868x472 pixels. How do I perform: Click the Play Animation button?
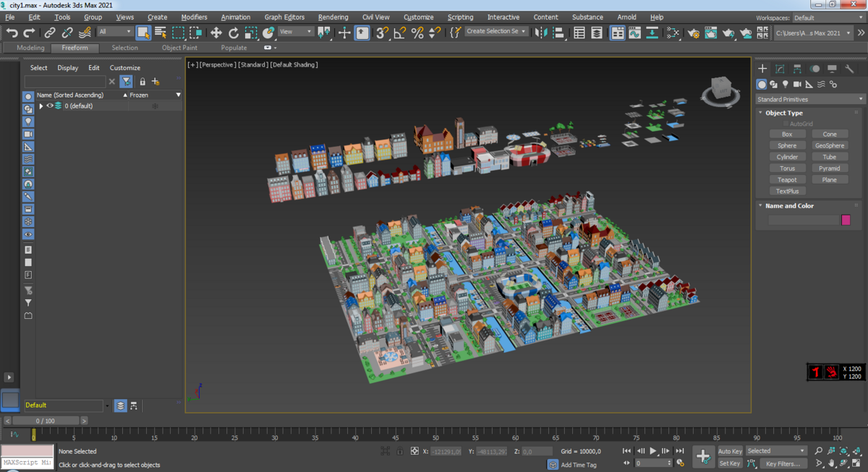point(653,451)
